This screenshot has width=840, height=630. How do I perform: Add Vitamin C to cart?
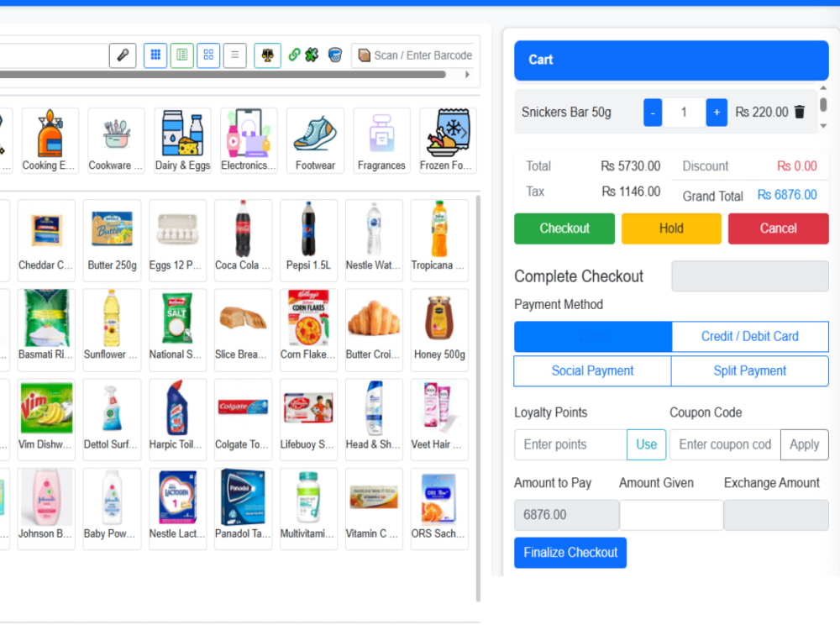point(374,509)
